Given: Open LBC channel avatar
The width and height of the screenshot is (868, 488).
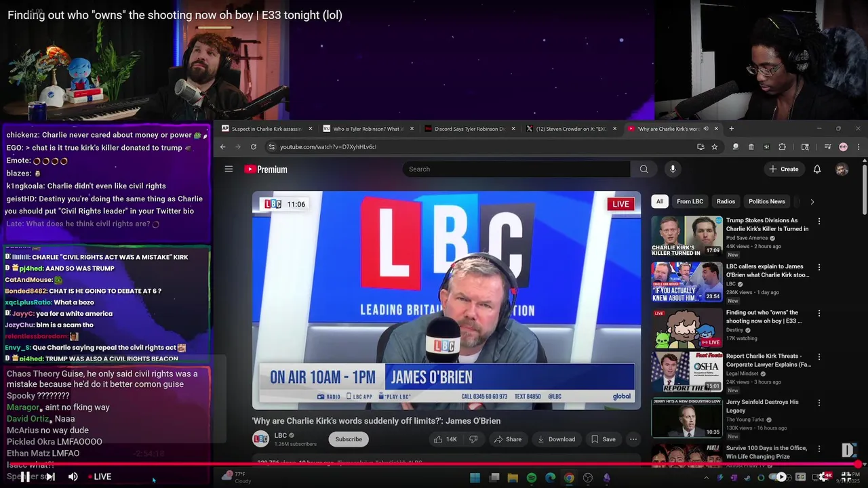Looking at the screenshot, I should point(260,439).
